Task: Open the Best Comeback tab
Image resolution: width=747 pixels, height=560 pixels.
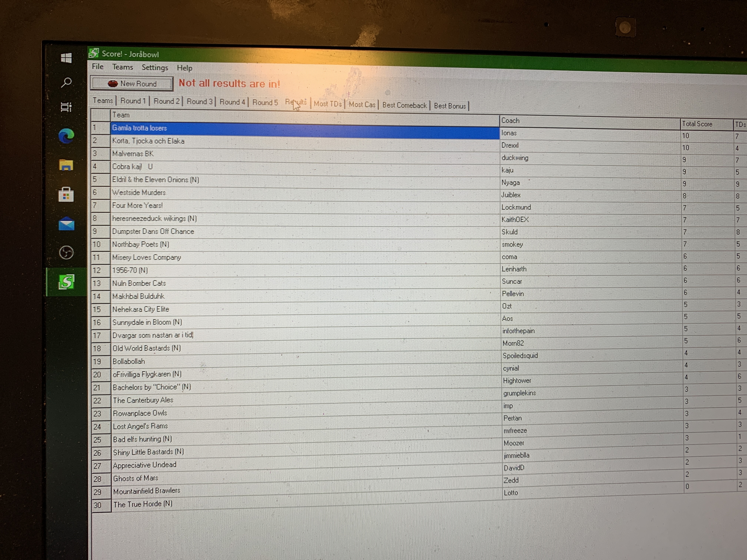Action: [404, 105]
